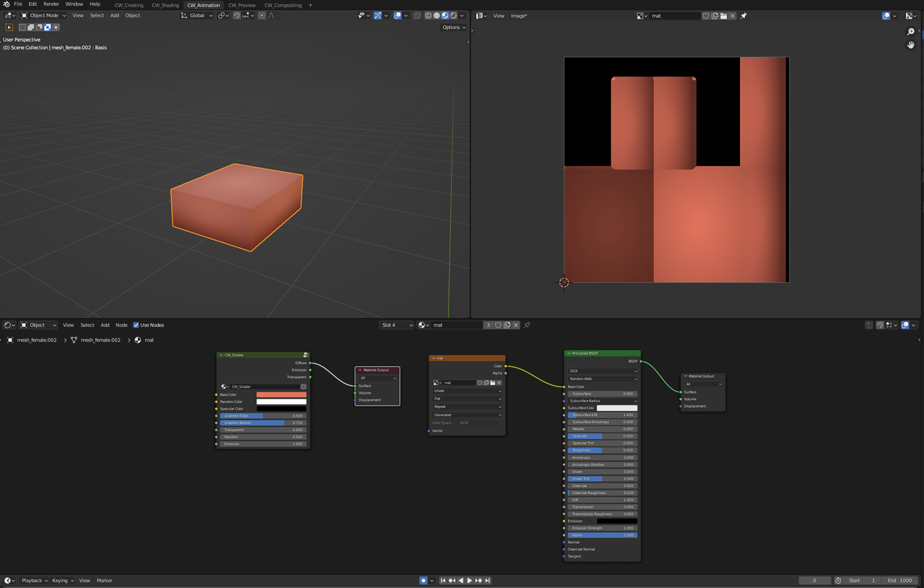Make single-user copy via the 3 users button
Screen dimensions: 924x588
click(489, 325)
